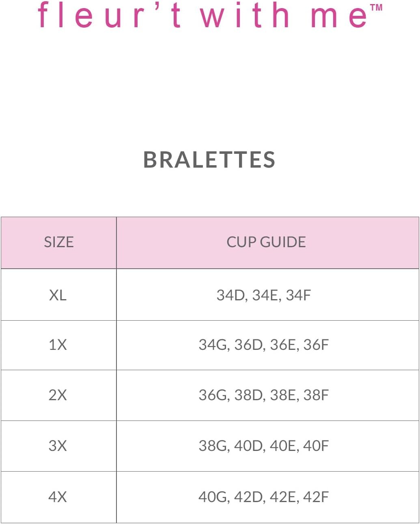Click the XL size cell
Image resolution: width=420 pixels, height=524 pixels.
(x=58, y=295)
